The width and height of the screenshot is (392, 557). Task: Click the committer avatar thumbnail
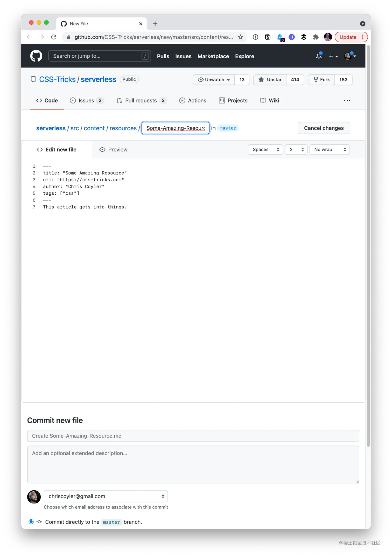(x=34, y=497)
